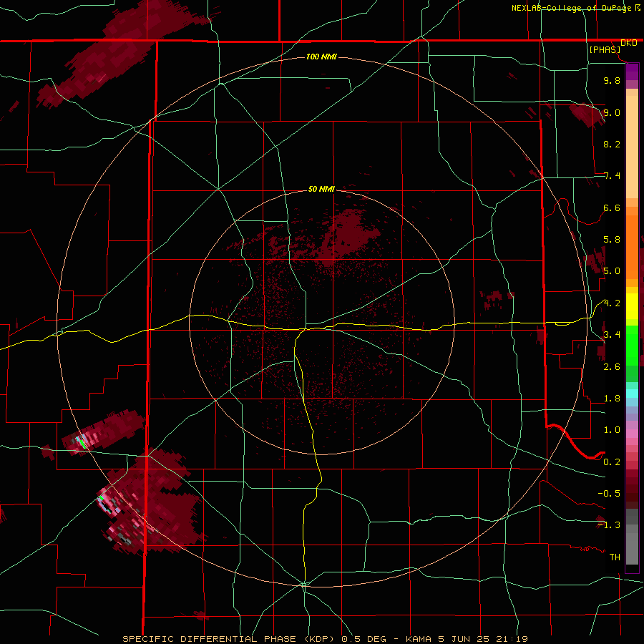
Task: Select the 4.2 legend value
Action: coord(612,303)
